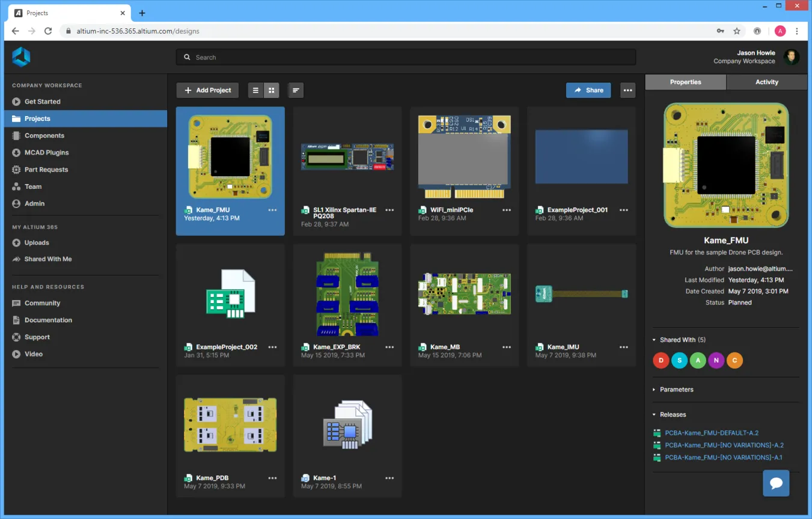Open the chat support bubble icon
The image size is (812, 519).
[776, 483]
